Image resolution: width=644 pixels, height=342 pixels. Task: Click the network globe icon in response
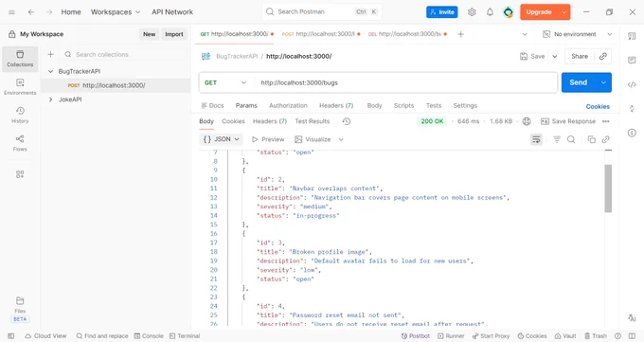527,121
